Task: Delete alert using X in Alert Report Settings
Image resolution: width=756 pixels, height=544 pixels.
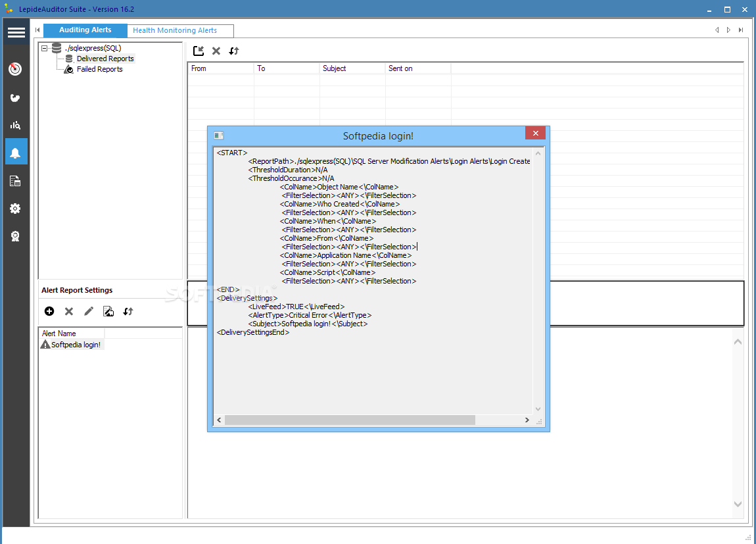Action: 69,312
